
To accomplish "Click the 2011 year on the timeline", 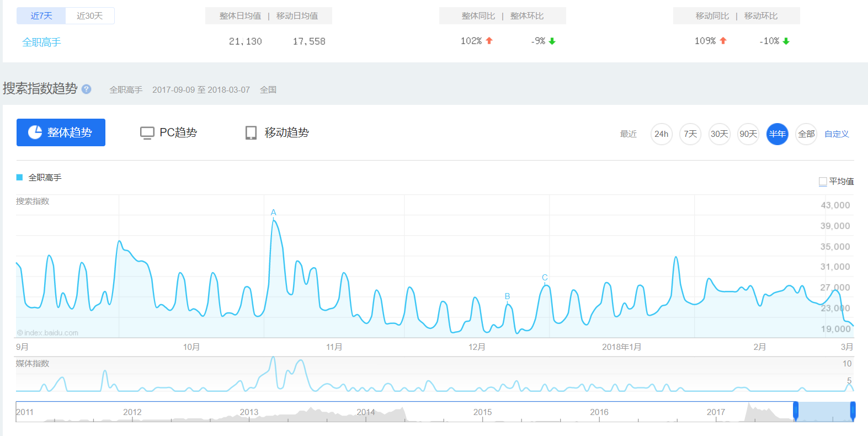I will (x=25, y=412).
